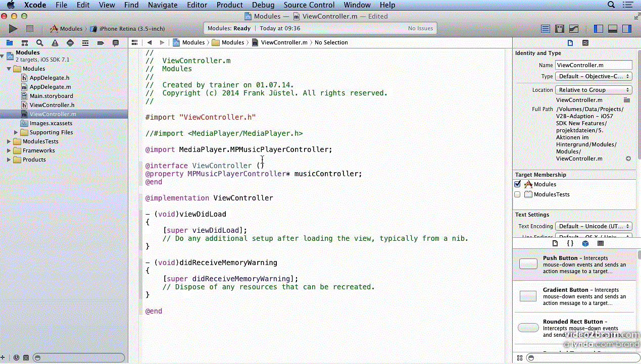Open the Modules scheme selector
The width and height of the screenshot is (641, 364).
coord(66,29)
